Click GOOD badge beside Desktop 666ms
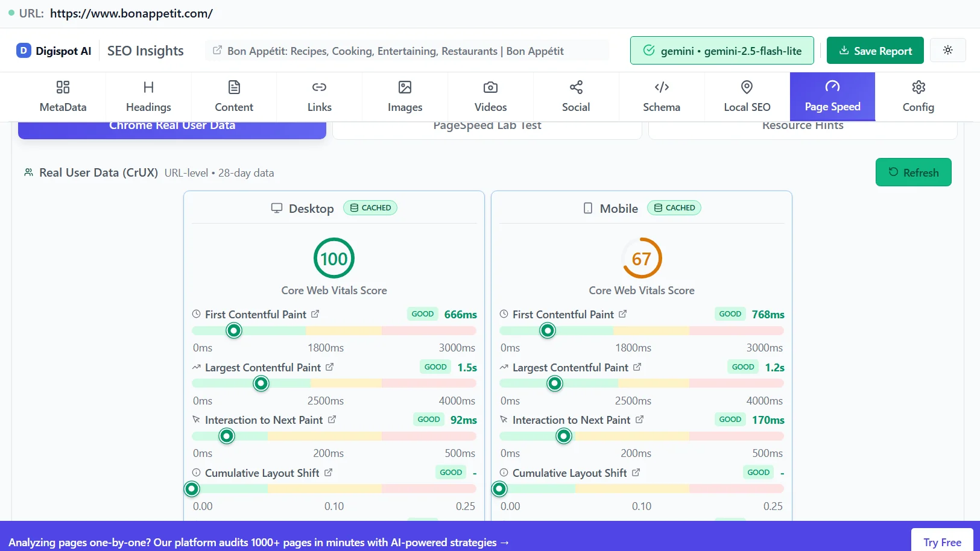The image size is (980, 551). 423,313
